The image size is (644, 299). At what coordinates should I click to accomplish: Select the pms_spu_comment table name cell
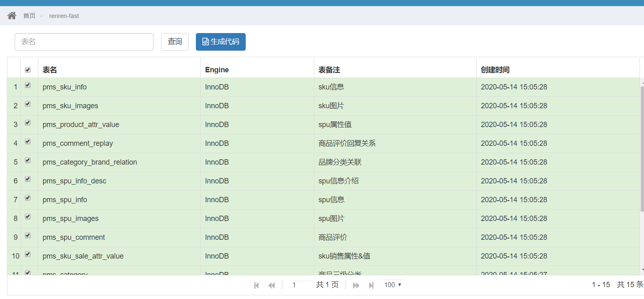[x=119, y=237]
